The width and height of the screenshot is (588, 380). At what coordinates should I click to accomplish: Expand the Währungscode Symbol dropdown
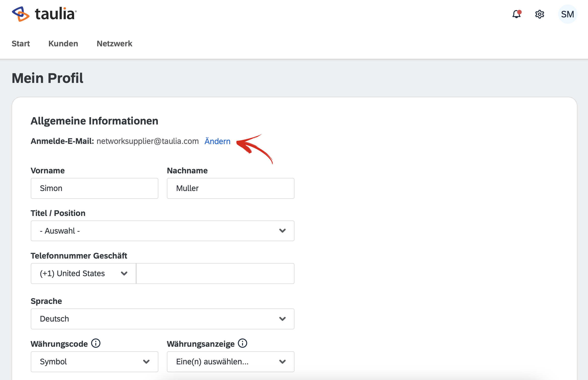pyautogui.click(x=94, y=362)
